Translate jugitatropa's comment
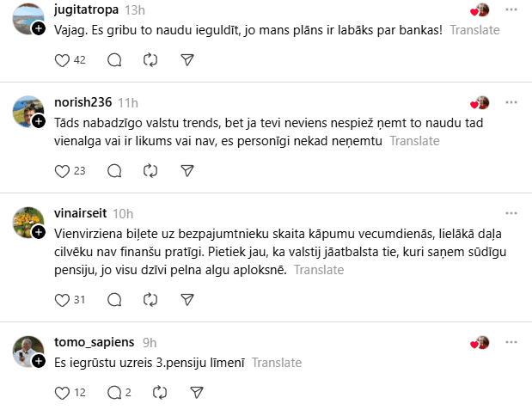 click(474, 29)
